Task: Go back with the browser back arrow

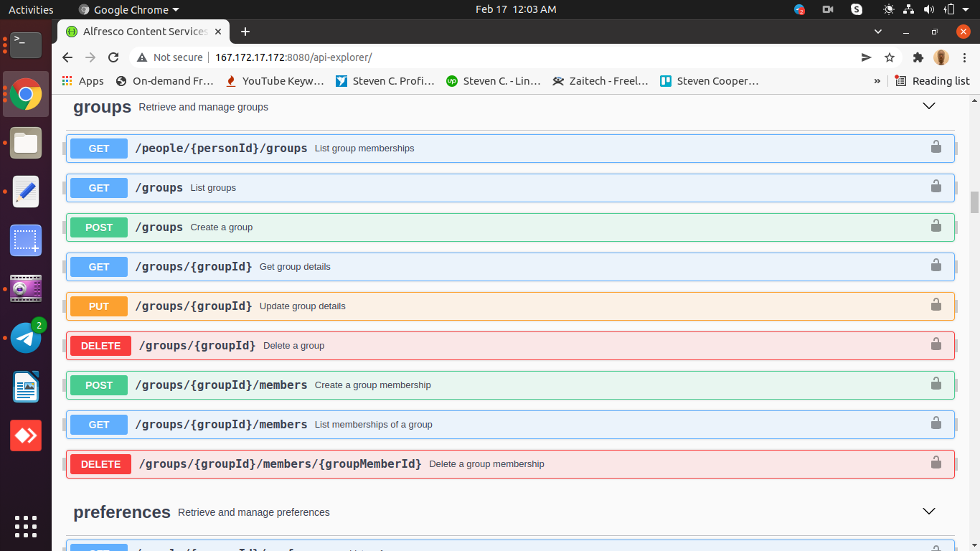Action: pos(67,57)
